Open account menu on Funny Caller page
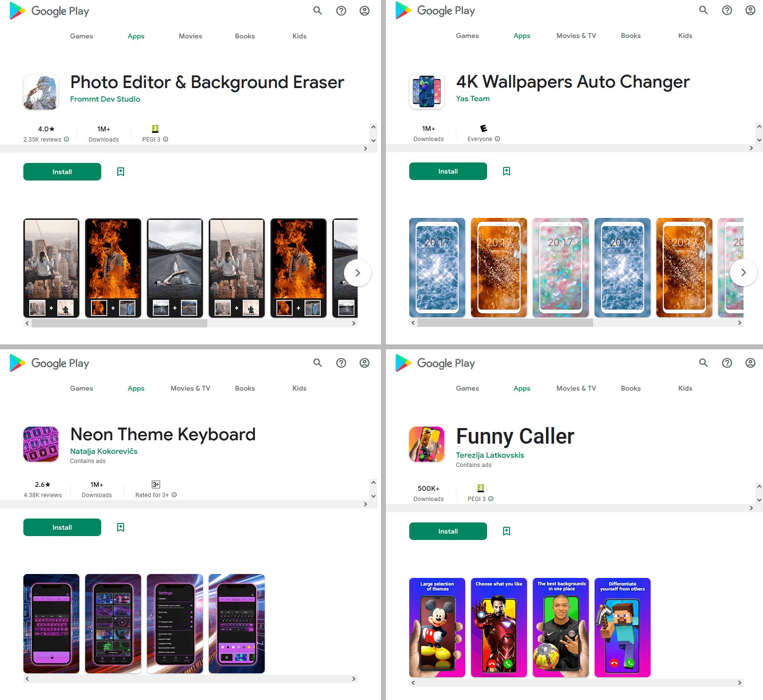Screen dimensions: 763x700 750,363
